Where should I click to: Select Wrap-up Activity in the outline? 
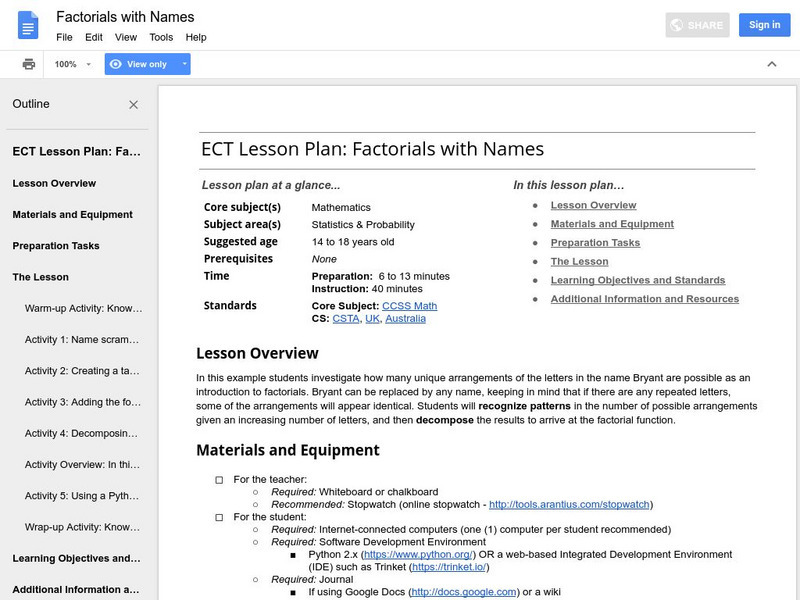point(84,527)
